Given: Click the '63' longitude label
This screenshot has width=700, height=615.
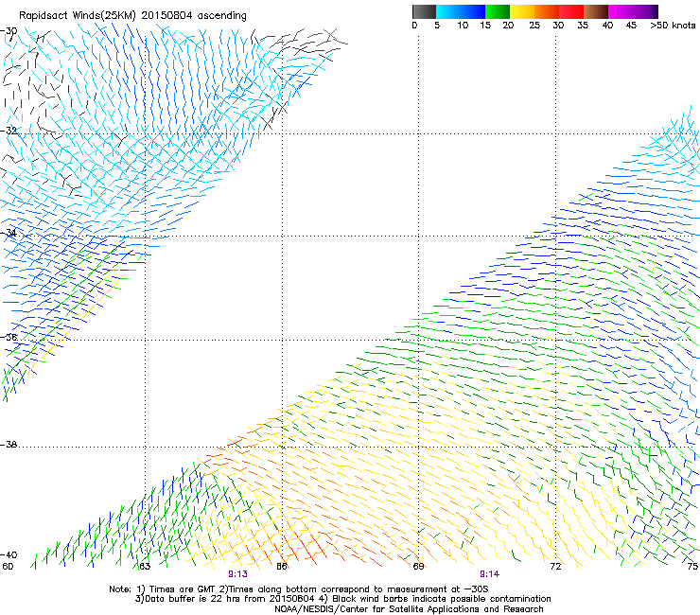Looking at the screenshot, I should point(145,567).
